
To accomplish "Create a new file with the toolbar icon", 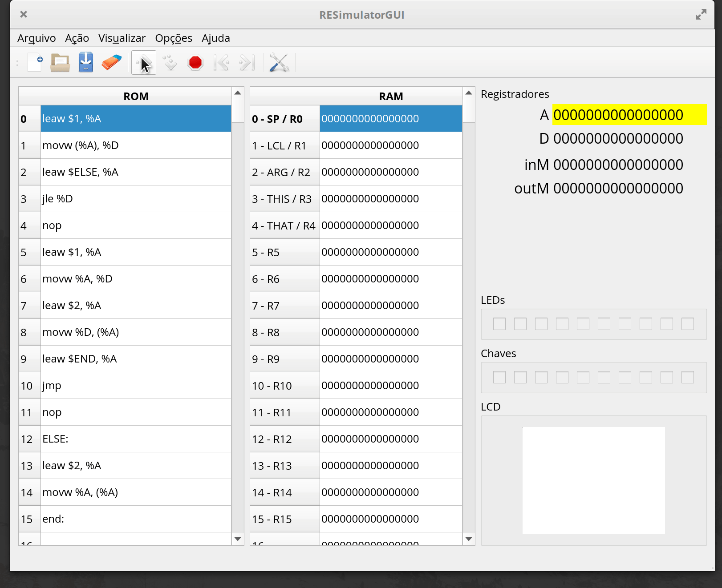I will (x=35, y=63).
